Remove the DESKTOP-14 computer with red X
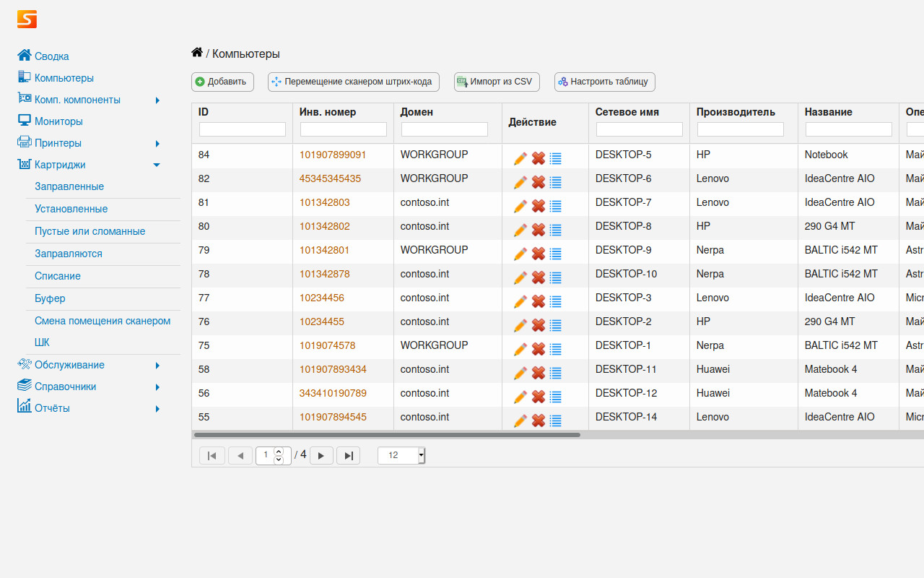 pos(538,420)
